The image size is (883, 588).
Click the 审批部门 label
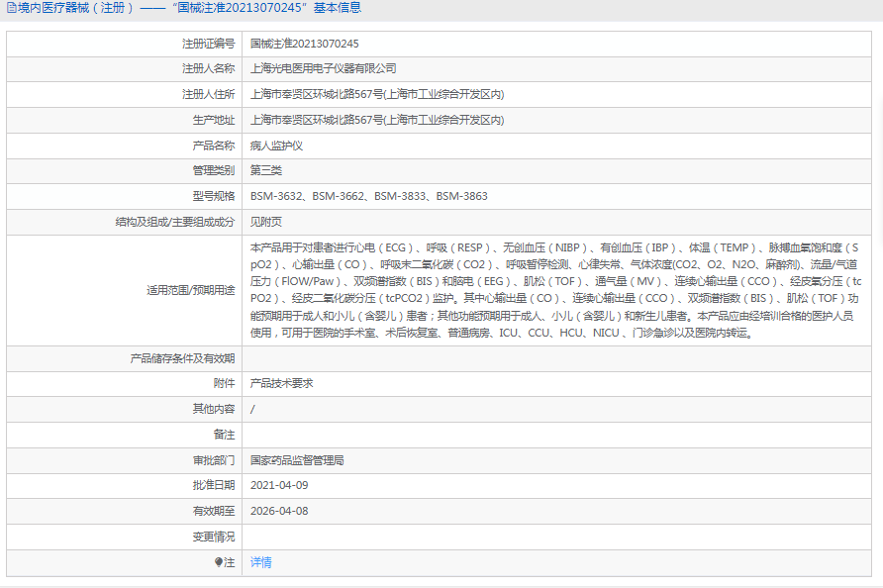(x=214, y=460)
